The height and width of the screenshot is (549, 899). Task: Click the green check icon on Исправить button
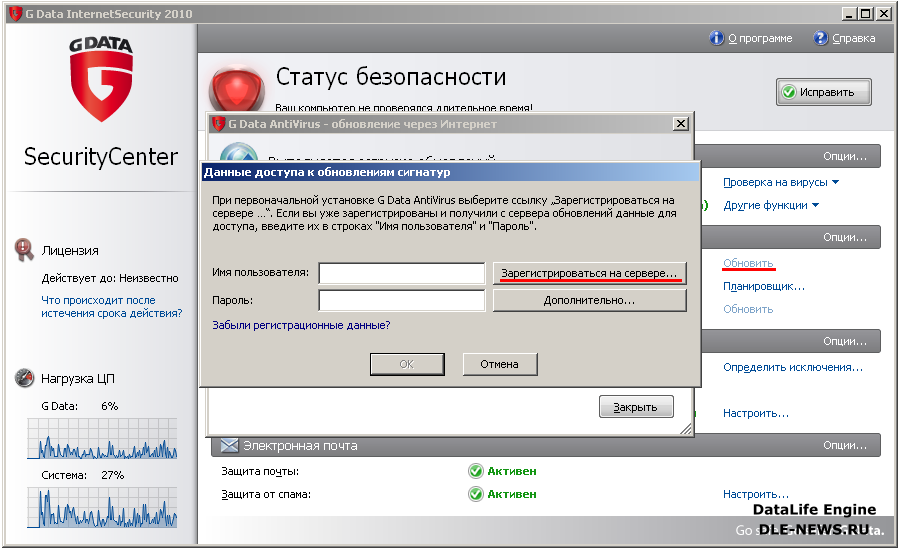(x=789, y=92)
